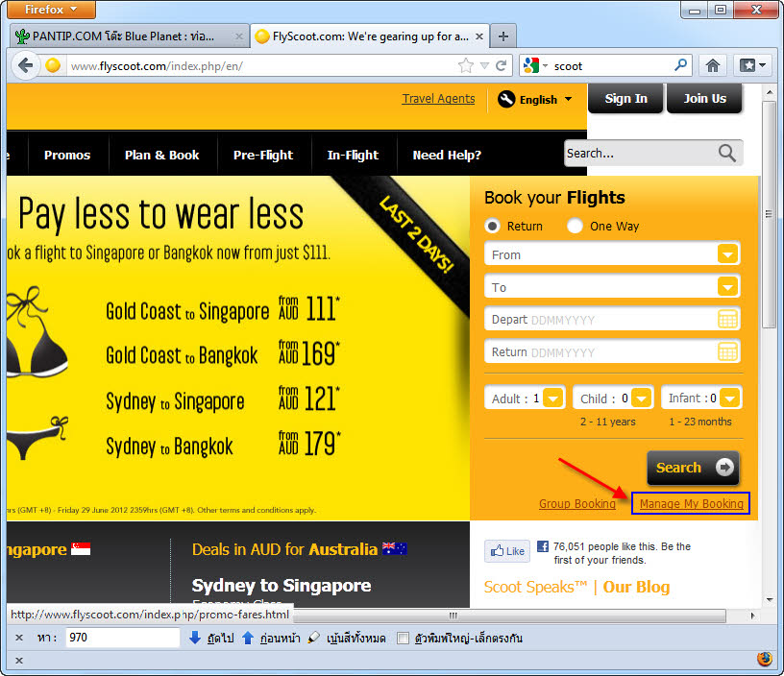Select the Return trip radio button
This screenshot has width=784, height=676.
pyautogui.click(x=492, y=227)
